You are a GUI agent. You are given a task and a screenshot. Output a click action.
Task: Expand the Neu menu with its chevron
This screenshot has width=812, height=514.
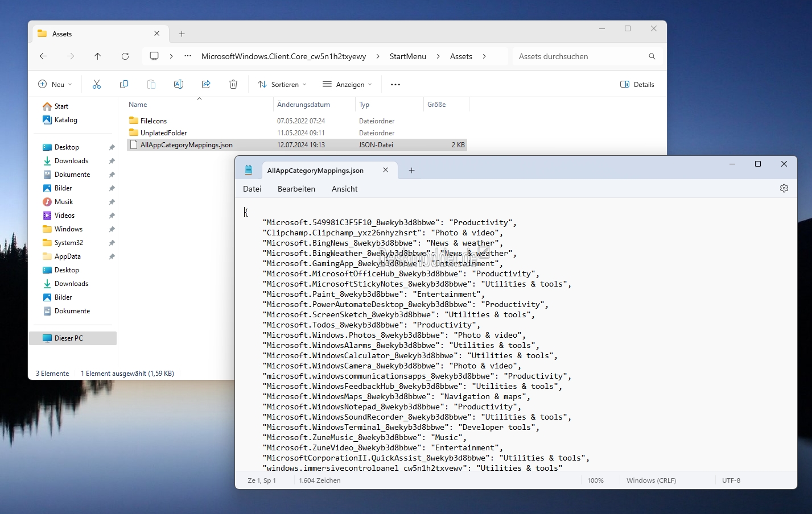pos(71,84)
